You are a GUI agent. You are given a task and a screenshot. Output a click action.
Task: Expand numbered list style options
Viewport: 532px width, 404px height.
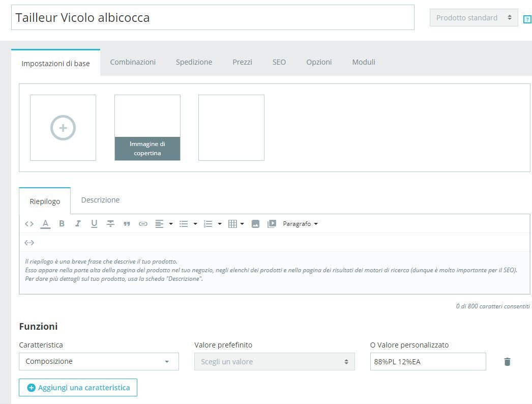[x=220, y=224]
